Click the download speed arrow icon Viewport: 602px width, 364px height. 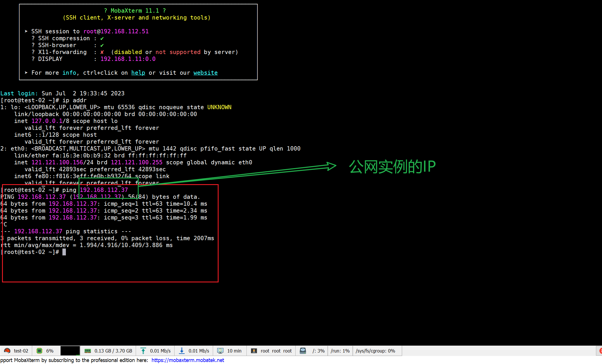click(181, 350)
